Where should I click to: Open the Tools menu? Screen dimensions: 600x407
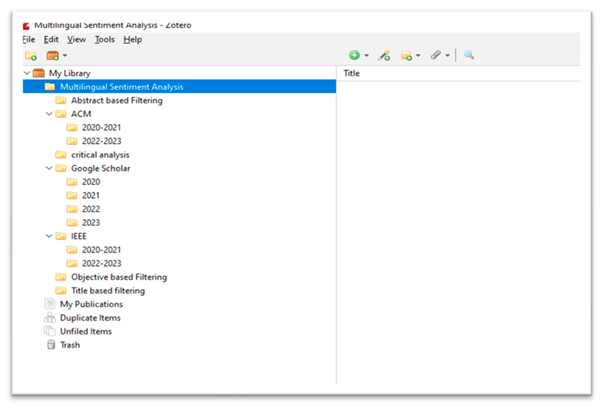point(104,39)
